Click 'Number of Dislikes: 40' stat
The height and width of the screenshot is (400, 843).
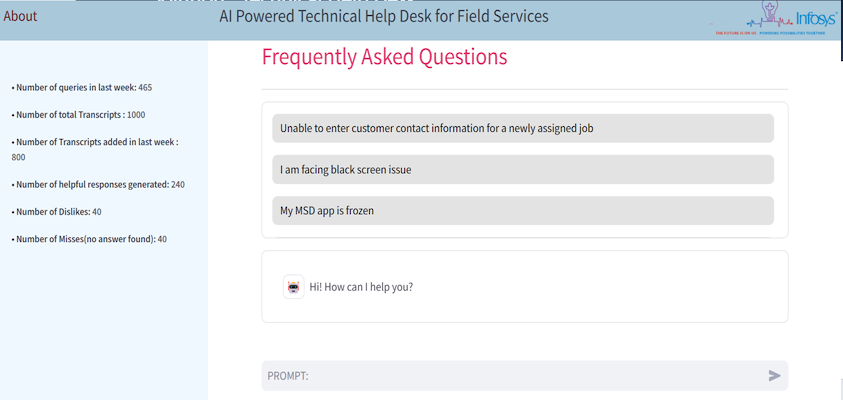[56, 212]
